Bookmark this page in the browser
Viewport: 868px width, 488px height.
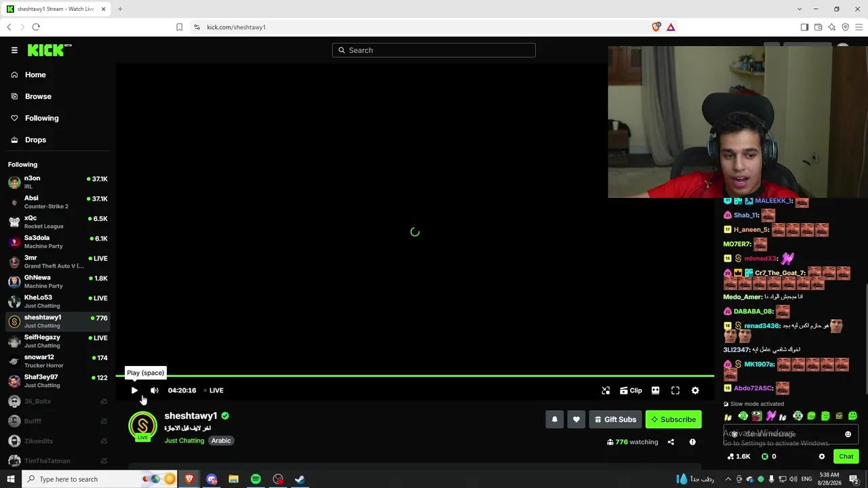pyautogui.click(x=179, y=27)
